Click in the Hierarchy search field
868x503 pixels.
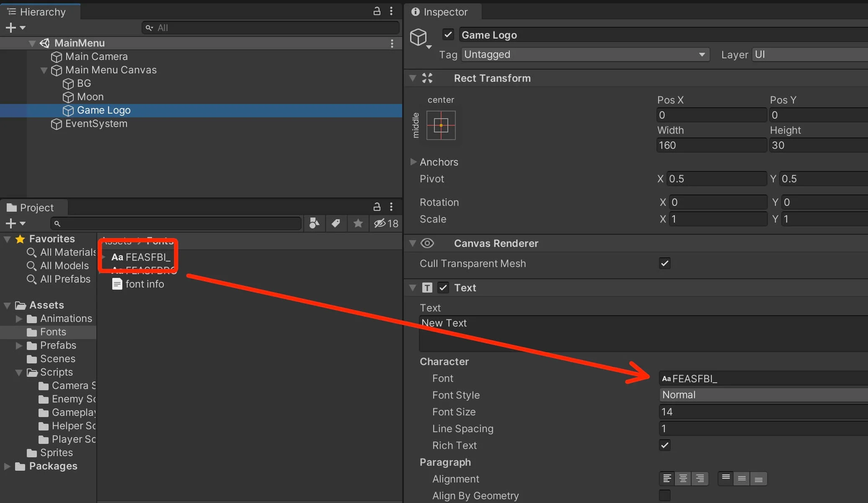pyautogui.click(x=270, y=28)
